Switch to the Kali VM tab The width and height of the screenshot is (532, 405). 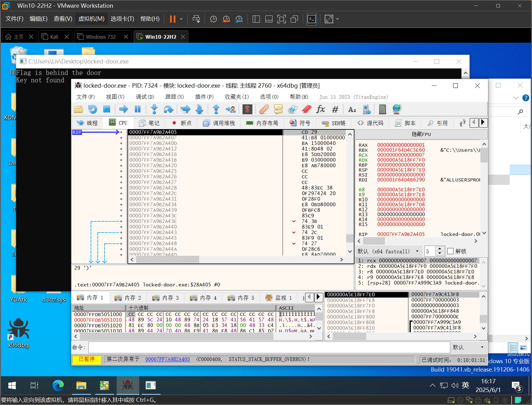(55, 37)
